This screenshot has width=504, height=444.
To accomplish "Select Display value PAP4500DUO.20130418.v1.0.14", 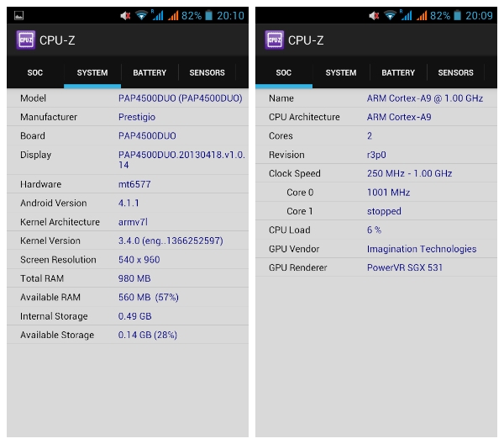I will [181, 160].
